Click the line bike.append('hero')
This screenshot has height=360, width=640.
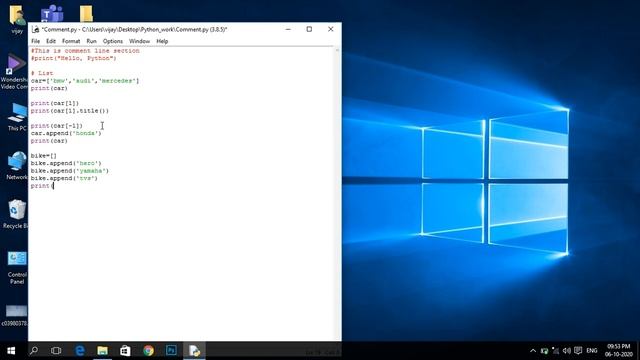point(66,163)
